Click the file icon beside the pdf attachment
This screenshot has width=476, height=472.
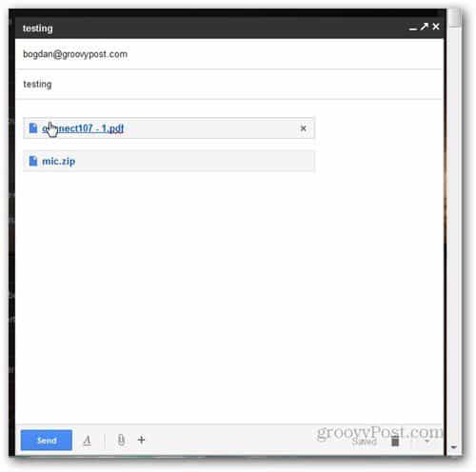click(33, 128)
